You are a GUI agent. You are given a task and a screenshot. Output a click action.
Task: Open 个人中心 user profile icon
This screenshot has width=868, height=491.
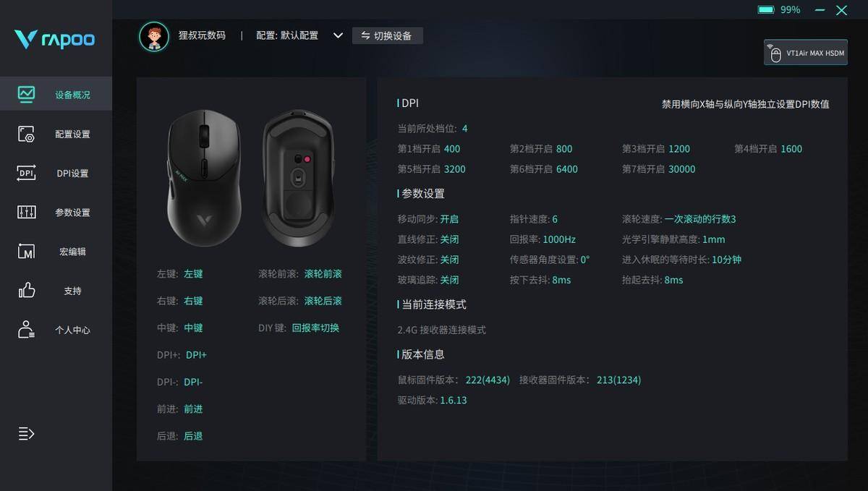coord(27,329)
